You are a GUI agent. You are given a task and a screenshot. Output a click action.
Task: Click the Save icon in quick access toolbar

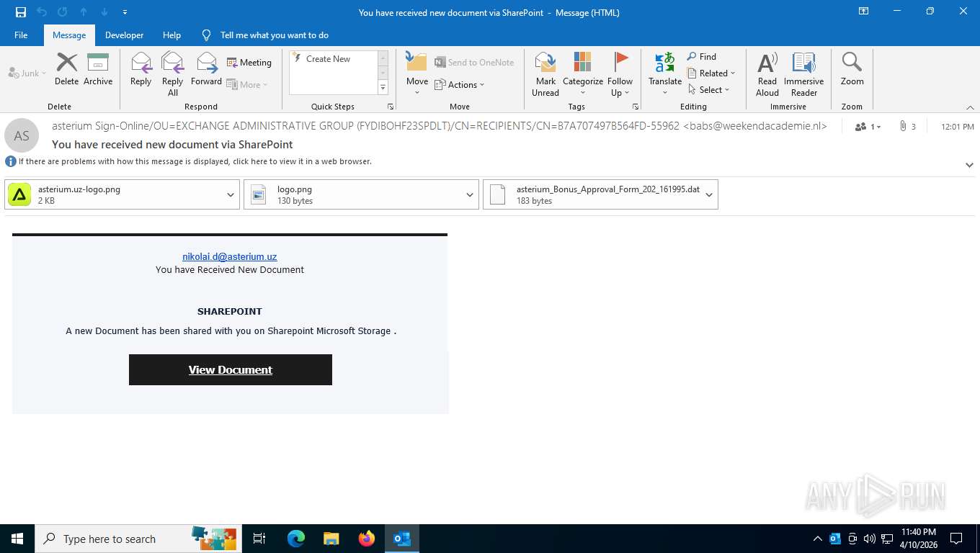pyautogui.click(x=21, y=12)
